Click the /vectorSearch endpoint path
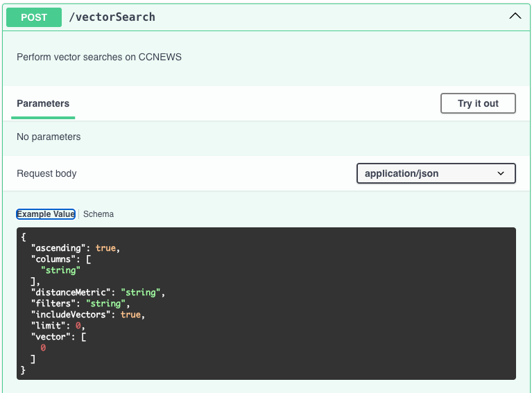The width and height of the screenshot is (532, 393). pyautogui.click(x=112, y=17)
